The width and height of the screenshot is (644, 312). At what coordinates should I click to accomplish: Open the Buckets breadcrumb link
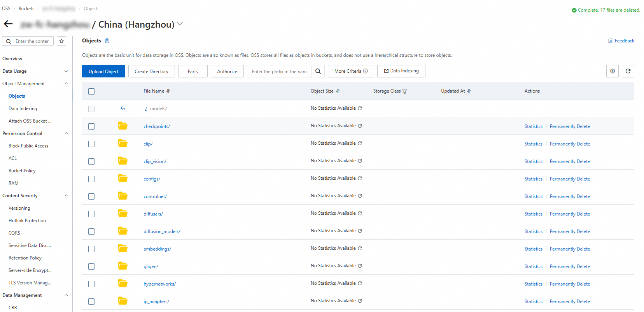tap(26, 9)
